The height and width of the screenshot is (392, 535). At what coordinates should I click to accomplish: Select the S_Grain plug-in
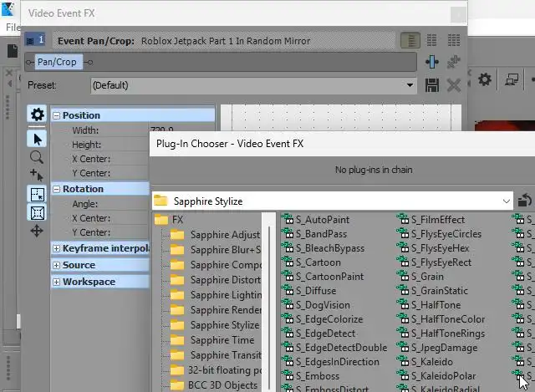[420, 277]
